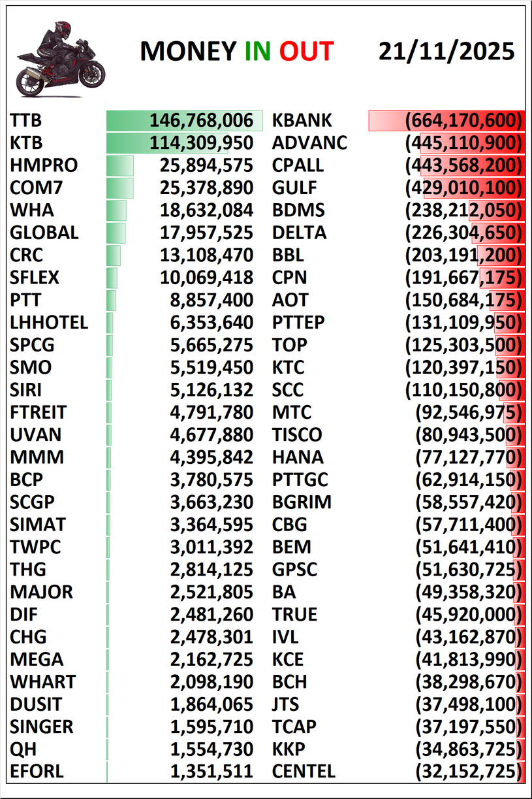The image size is (532, 799).
Task: Click the TRUE stock ticker
Action: [x=294, y=615]
